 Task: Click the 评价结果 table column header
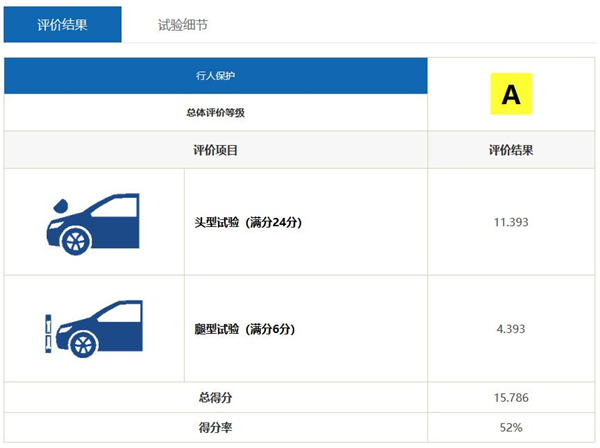click(511, 151)
